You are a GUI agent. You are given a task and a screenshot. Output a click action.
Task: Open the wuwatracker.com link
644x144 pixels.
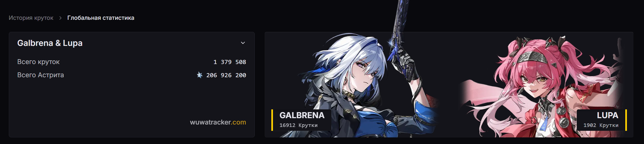click(218, 122)
